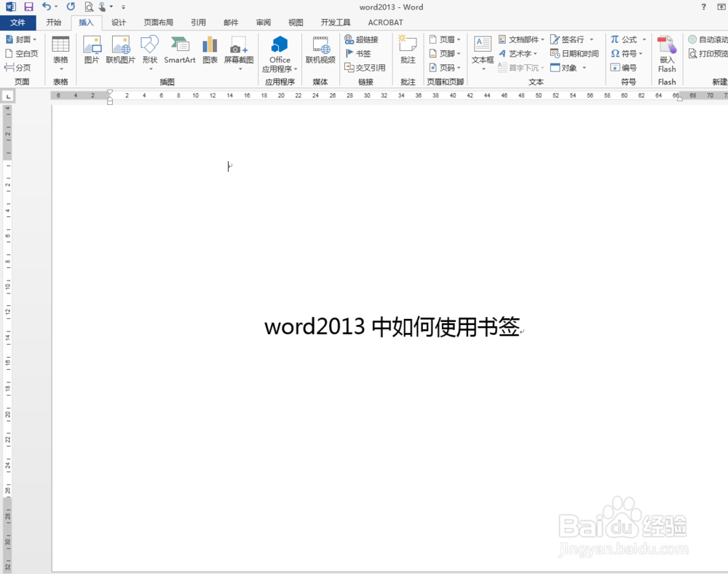Switch to 页面布局 Page Layout tab

tap(158, 23)
